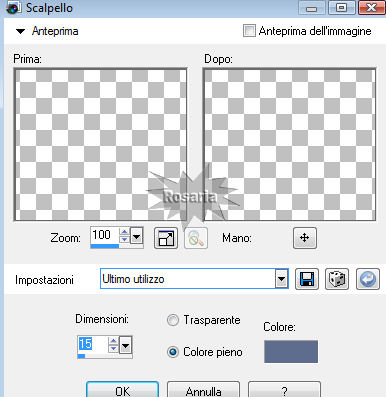This screenshot has width=386, height=397.
Task: Maximize the Scalpello dialog window
Action: [x=341, y=8]
